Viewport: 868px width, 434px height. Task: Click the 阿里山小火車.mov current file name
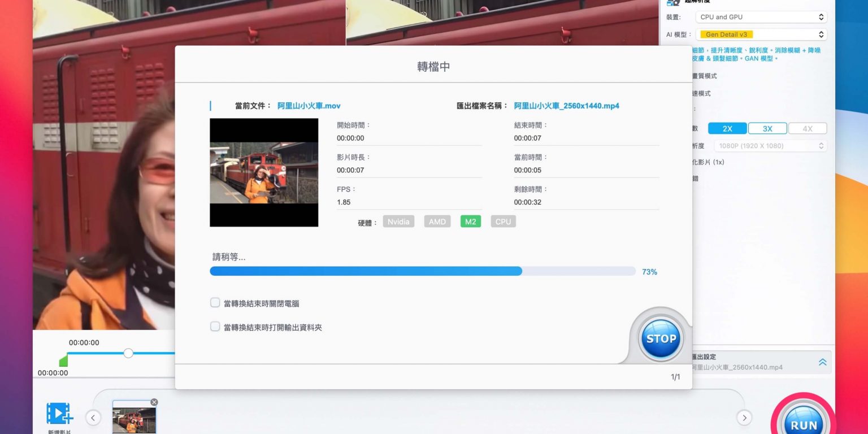[309, 106]
